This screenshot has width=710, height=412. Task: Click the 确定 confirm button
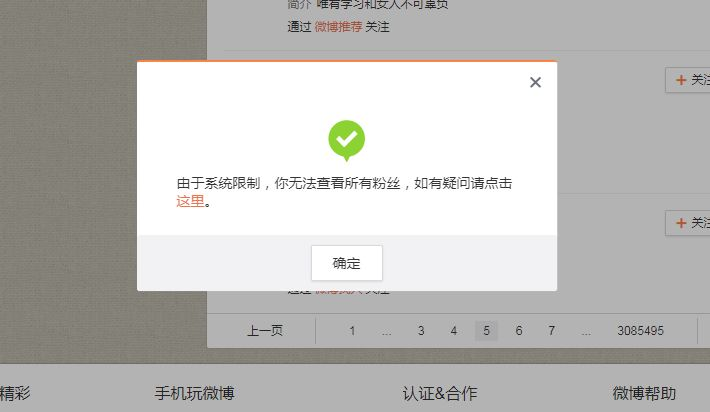[347, 263]
